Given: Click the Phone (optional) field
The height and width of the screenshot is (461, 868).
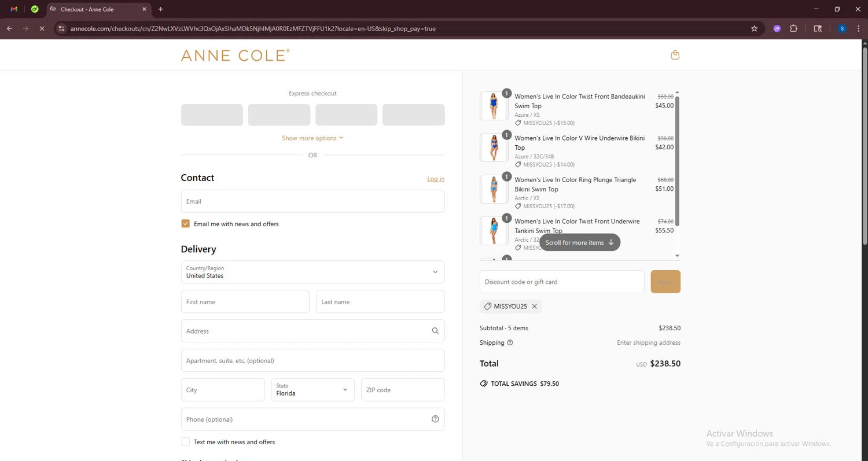Looking at the screenshot, I should point(312,419).
